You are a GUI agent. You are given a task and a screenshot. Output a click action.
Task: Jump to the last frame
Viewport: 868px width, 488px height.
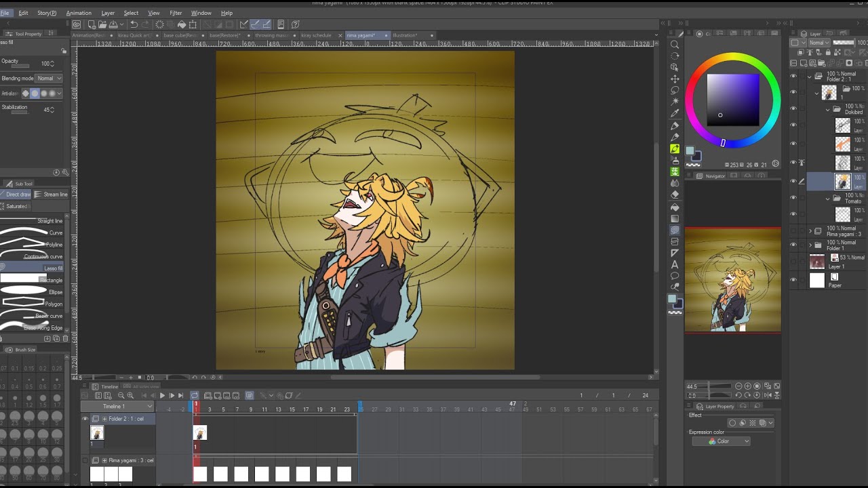[x=180, y=396]
